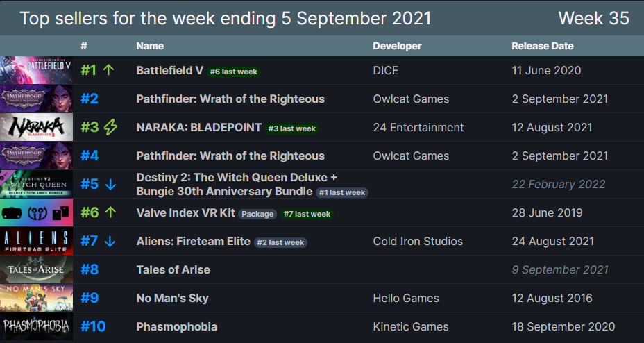Open the NARAKA Bladepoint logo thumbnail

click(36, 127)
